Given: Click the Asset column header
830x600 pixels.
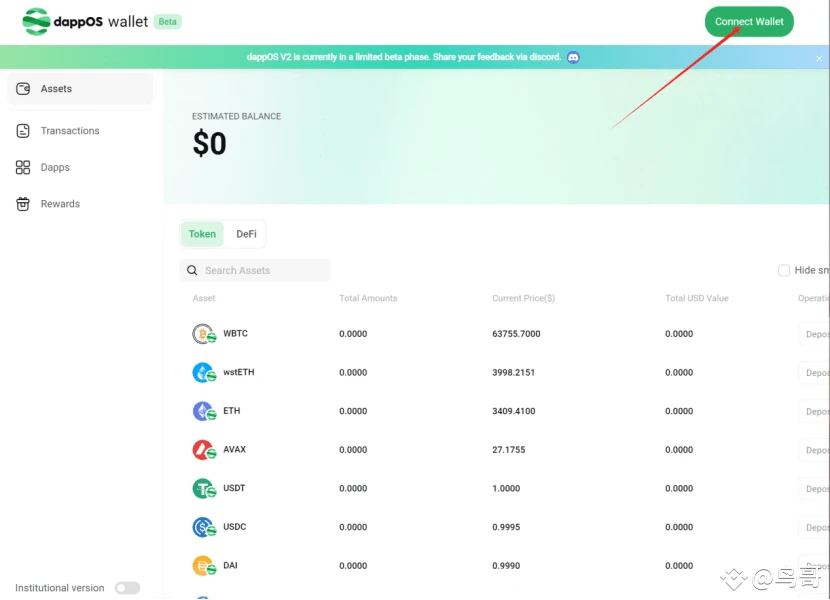Looking at the screenshot, I should (x=204, y=298).
